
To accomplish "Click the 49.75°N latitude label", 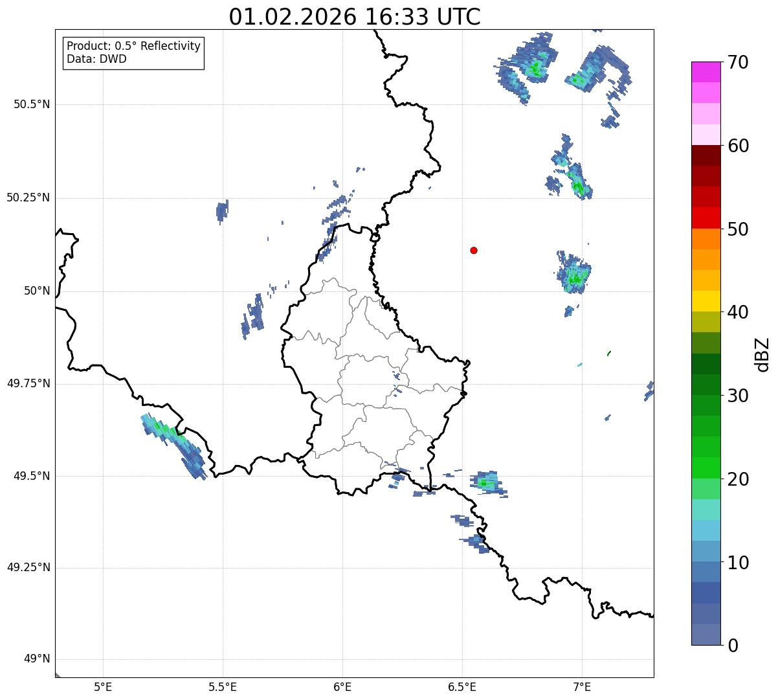I will click(28, 383).
